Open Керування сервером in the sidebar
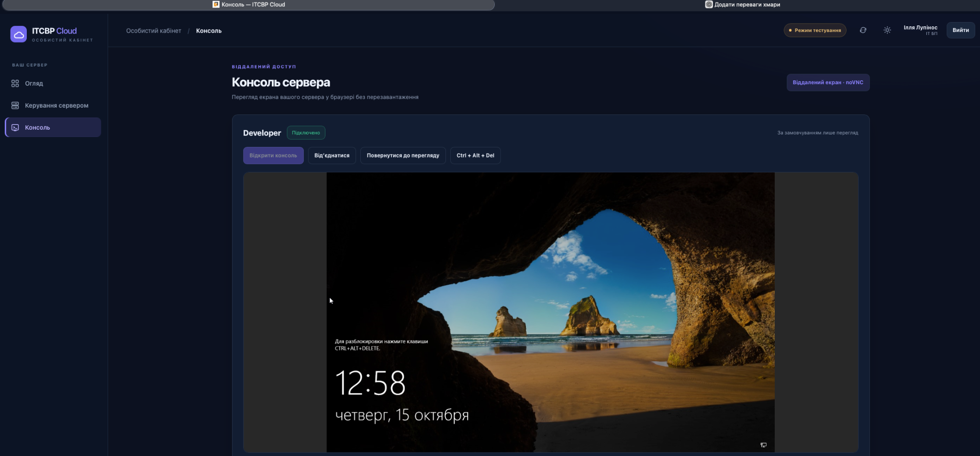The width and height of the screenshot is (980, 456). coord(53,105)
